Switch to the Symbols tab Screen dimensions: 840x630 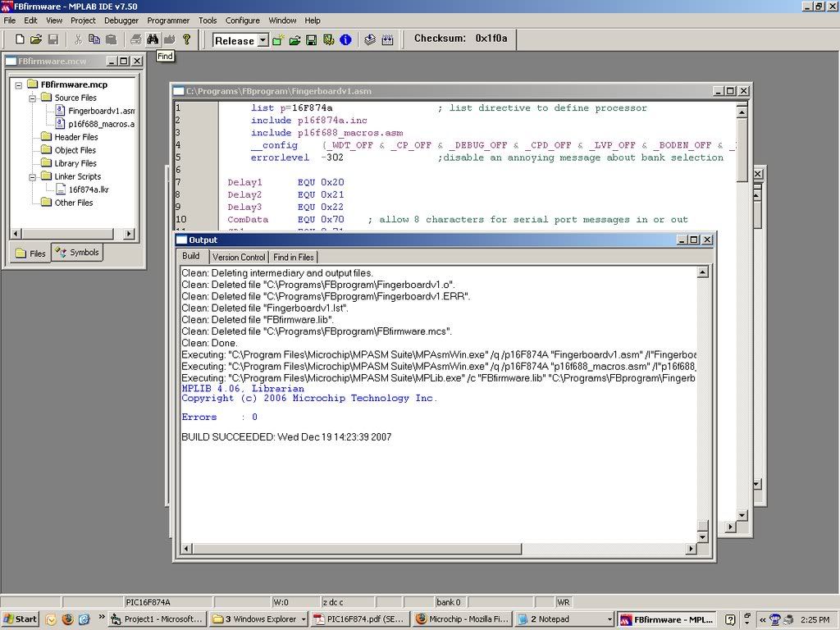tap(77, 253)
